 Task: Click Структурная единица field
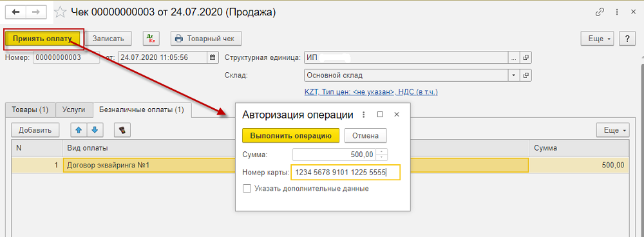pos(406,57)
